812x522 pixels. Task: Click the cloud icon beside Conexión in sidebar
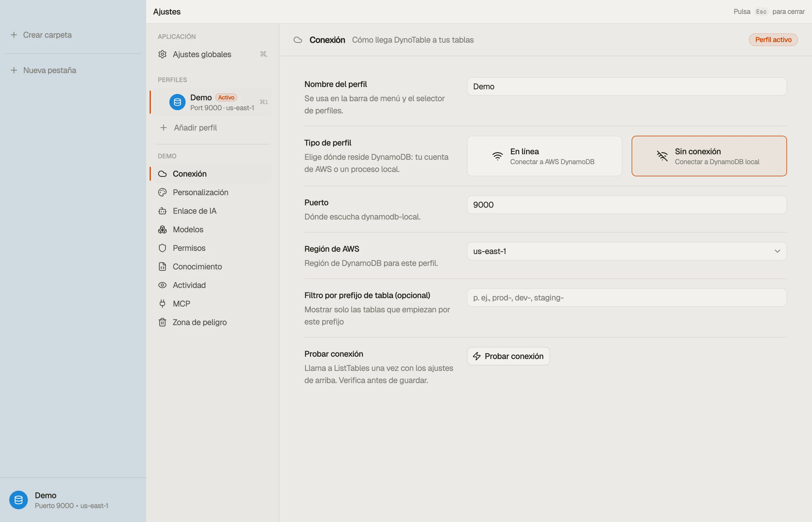(x=162, y=174)
